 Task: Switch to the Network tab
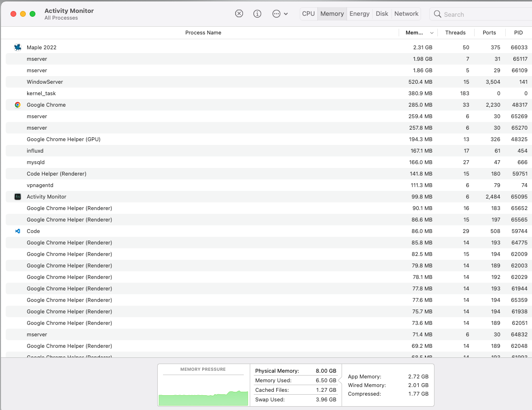point(406,13)
